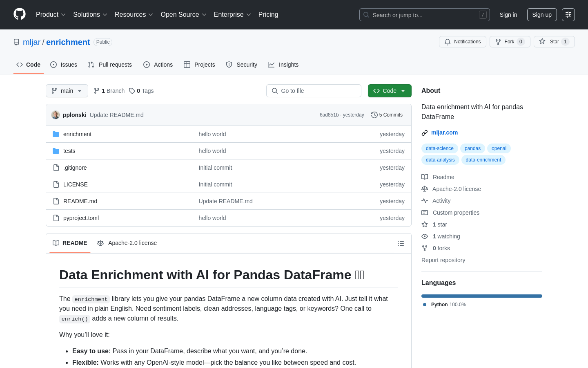Image resolution: width=588 pixels, height=368 pixels.
Task: Expand the Product menu
Action: [x=51, y=14]
